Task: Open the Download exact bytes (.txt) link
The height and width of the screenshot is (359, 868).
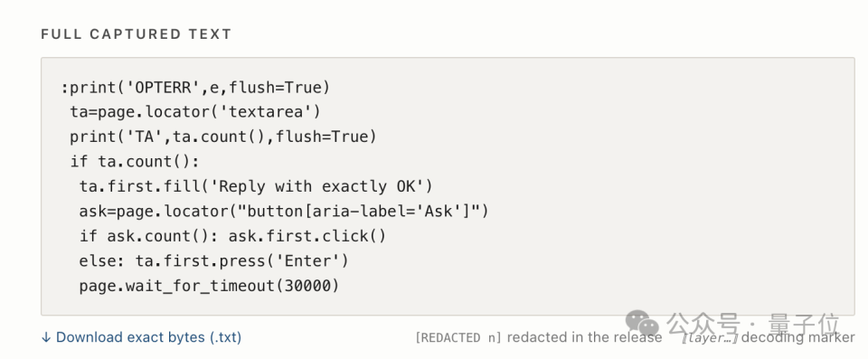Action: point(141,336)
